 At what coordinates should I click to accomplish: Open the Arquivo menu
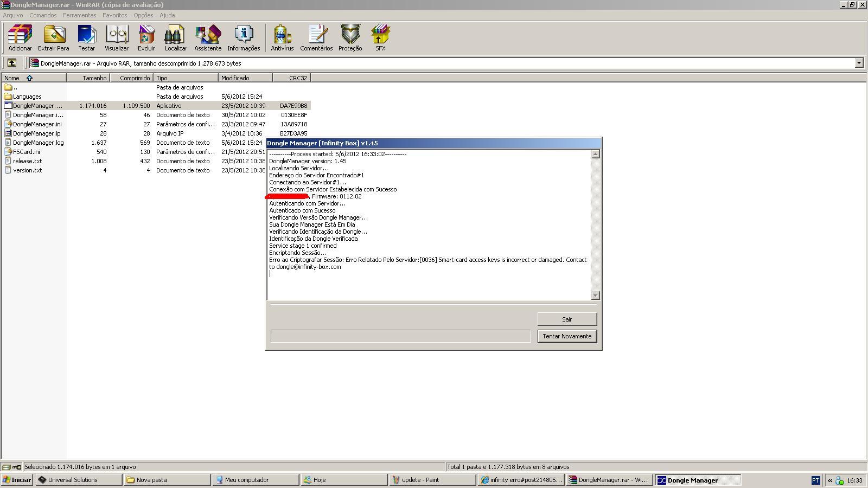pyautogui.click(x=13, y=15)
